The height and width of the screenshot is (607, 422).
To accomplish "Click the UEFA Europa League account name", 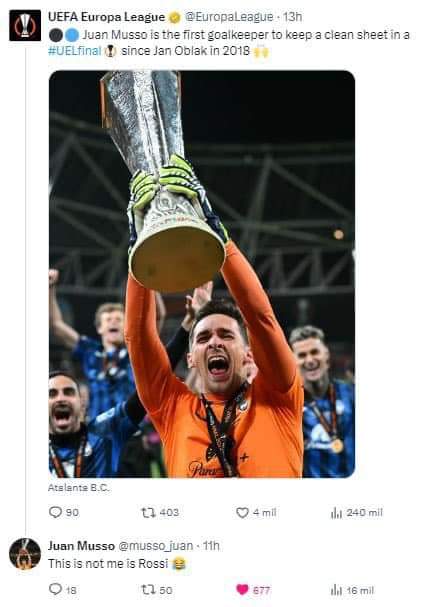I will click(106, 17).
